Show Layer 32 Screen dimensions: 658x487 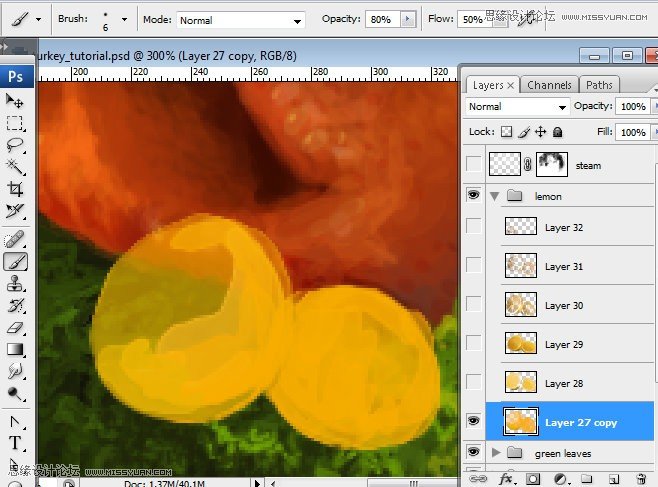click(x=474, y=226)
